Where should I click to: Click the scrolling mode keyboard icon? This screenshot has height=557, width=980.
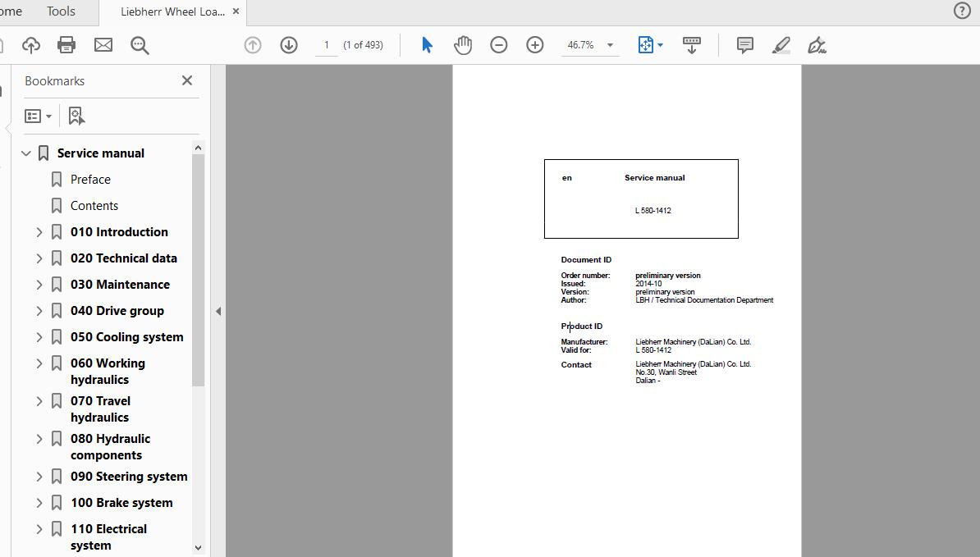click(x=691, y=45)
